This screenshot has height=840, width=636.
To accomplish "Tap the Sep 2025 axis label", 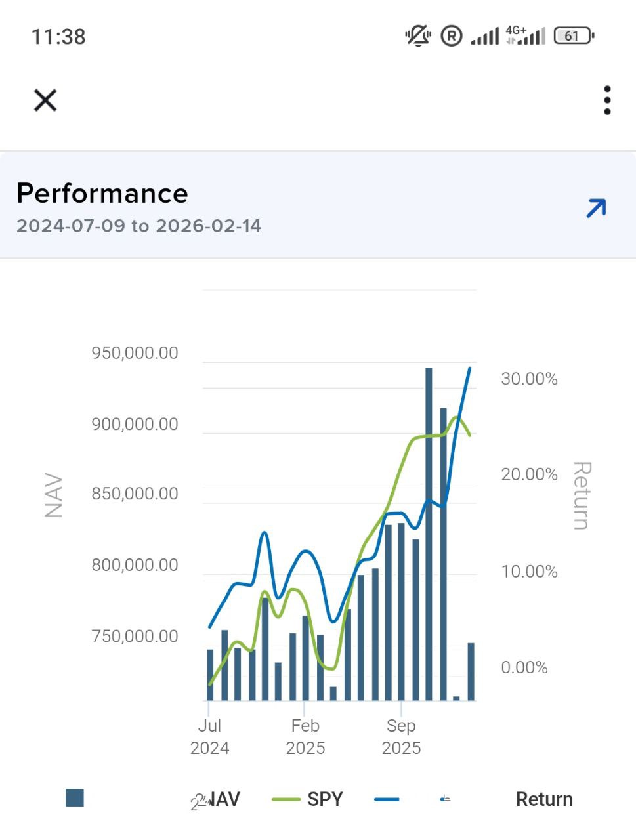I will (401, 736).
